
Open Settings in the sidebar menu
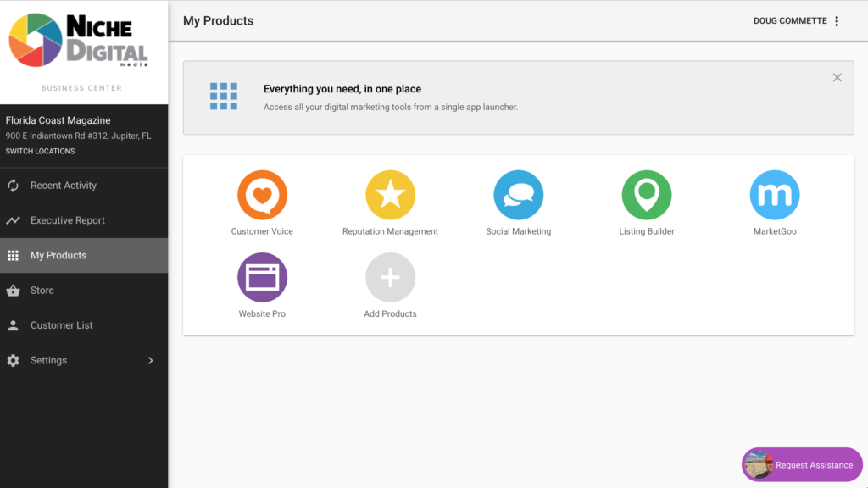pos(84,360)
